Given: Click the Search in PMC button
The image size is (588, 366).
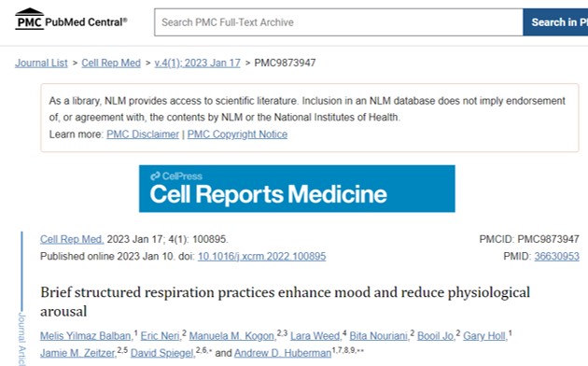Looking at the screenshot, I should (x=555, y=22).
